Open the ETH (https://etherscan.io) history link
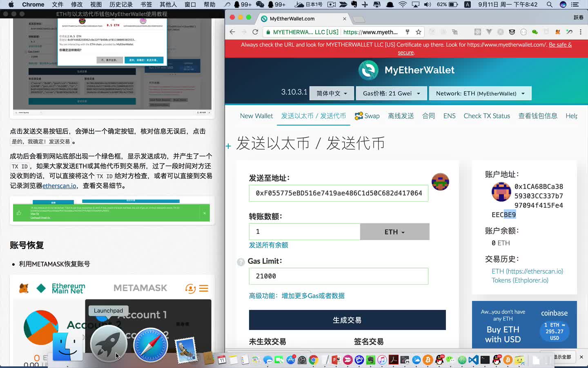Image resolution: width=588 pixels, height=368 pixels. (527, 271)
